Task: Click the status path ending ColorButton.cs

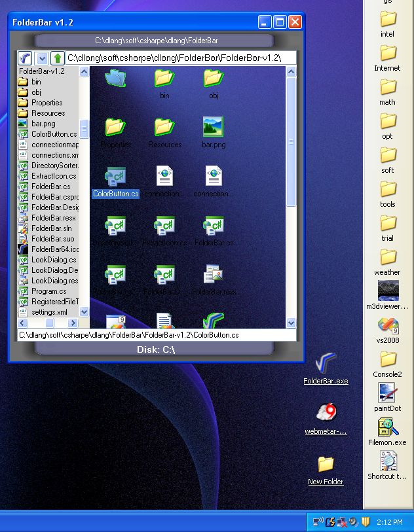Action: [157, 335]
